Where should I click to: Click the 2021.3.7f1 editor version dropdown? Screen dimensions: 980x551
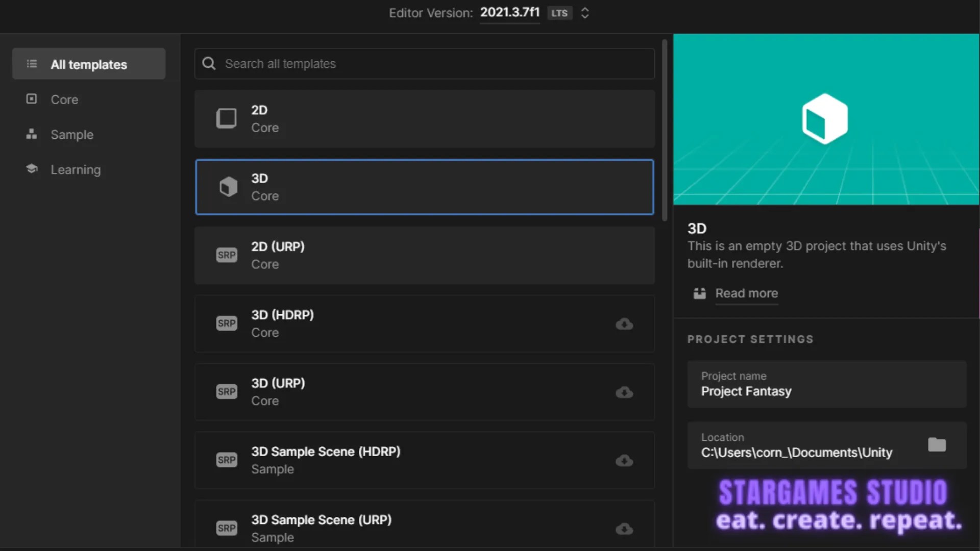point(509,13)
